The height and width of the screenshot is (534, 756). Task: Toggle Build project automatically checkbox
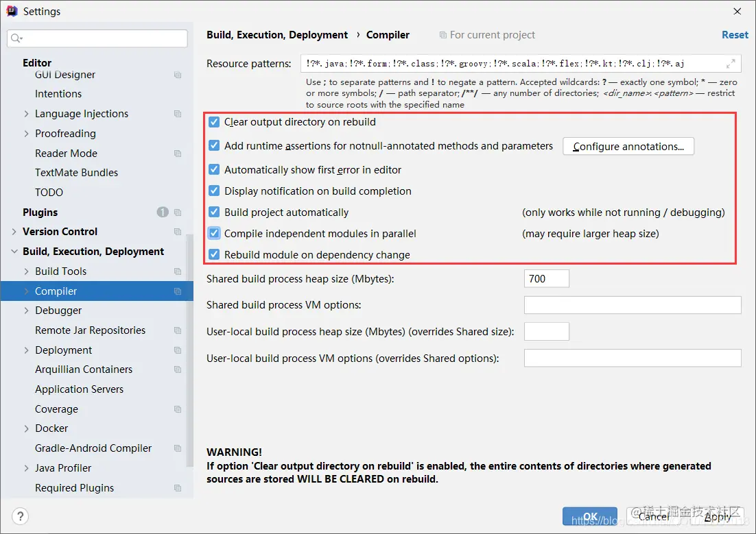click(x=214, y=212)
